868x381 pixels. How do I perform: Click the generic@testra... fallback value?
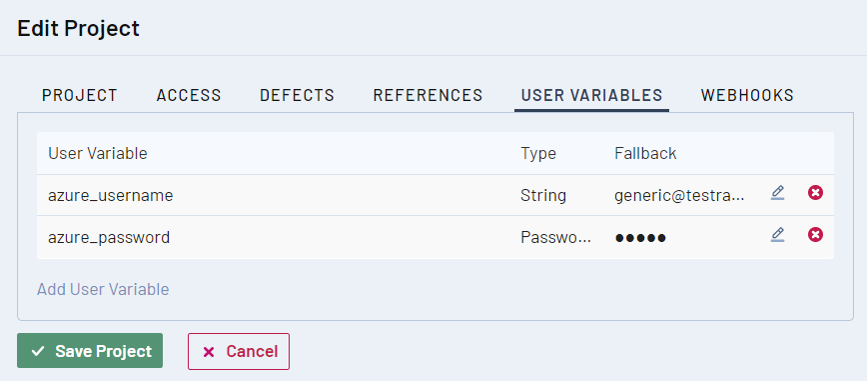680,196
